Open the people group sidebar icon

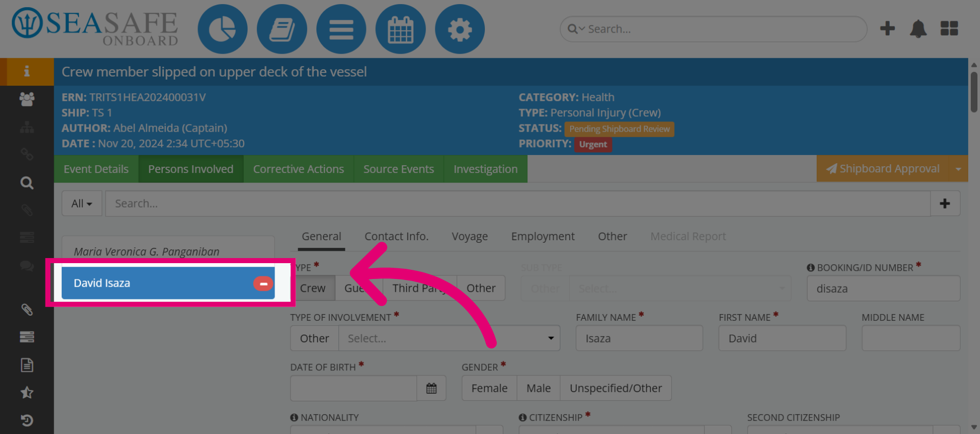tap(27, 99)
